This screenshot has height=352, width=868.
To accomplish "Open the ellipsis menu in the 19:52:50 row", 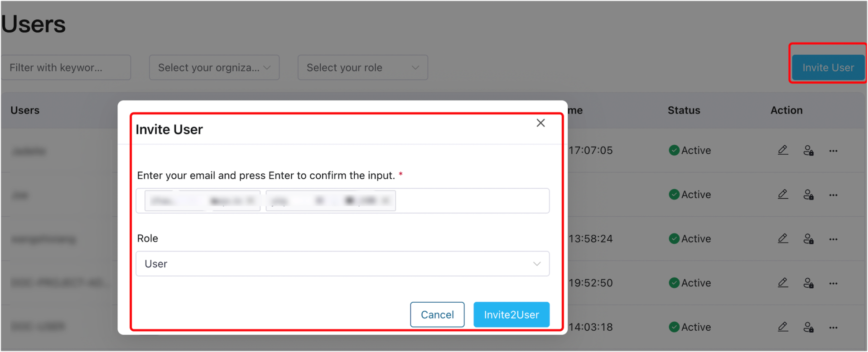I will pos(833,283).
